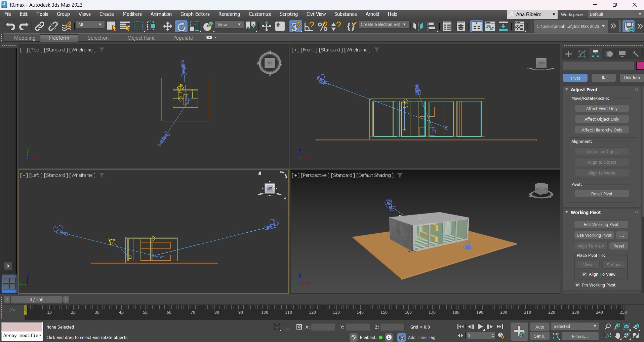Open the Mirror tool
Image resolution: width=644 pixels, height=342 pixels.
[x=418, y=26]
